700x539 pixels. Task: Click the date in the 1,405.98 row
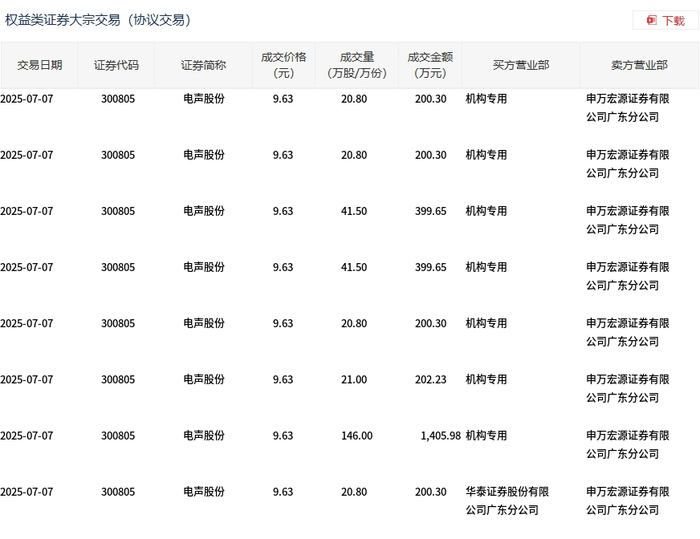tap(27, 436)
